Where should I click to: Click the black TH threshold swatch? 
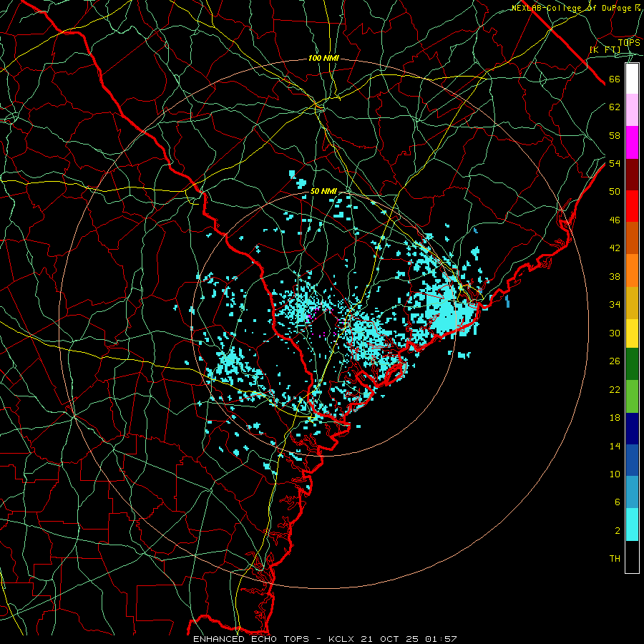pos(632,557)
